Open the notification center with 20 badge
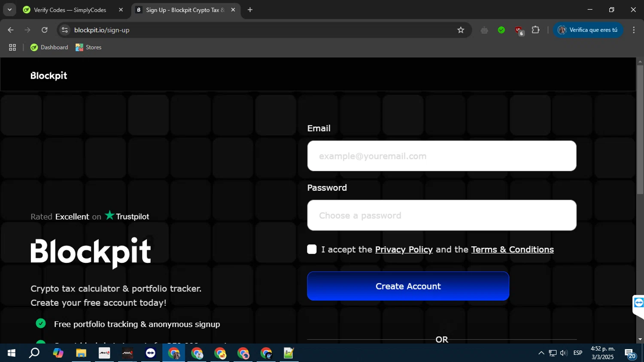644x362 pixels. 630,354
